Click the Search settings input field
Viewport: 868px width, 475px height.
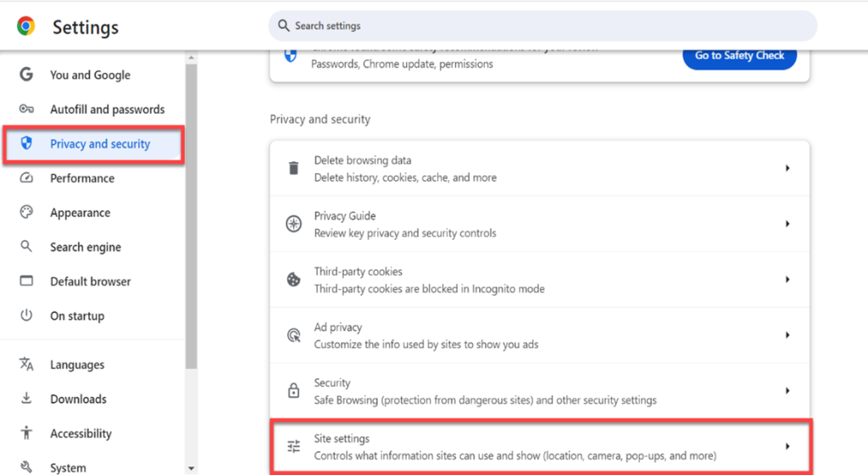point(542,25)
